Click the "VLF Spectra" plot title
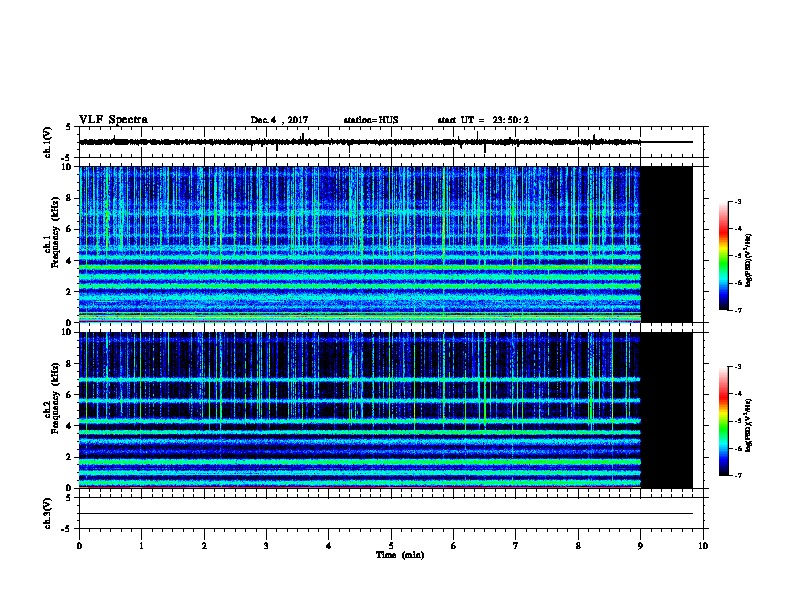Screen dimensions: 792x612 coord(113,120)
